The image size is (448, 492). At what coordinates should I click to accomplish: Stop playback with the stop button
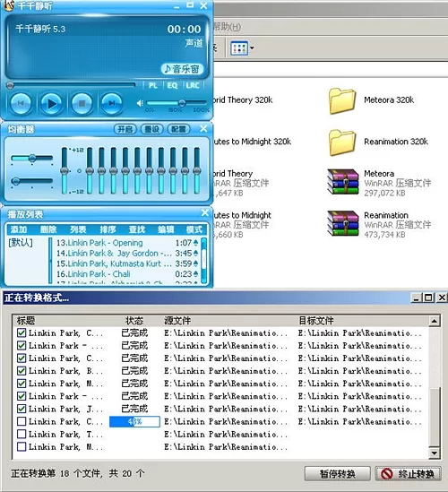[82, 103]
